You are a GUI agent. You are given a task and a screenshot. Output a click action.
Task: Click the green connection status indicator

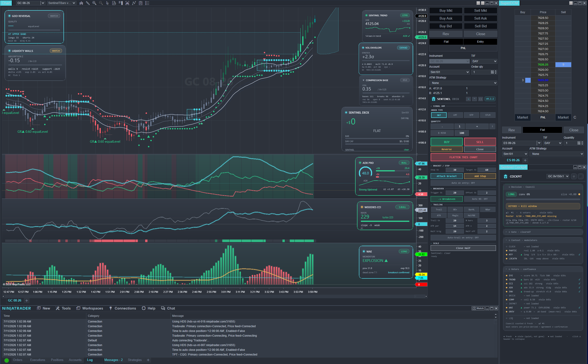7,360
